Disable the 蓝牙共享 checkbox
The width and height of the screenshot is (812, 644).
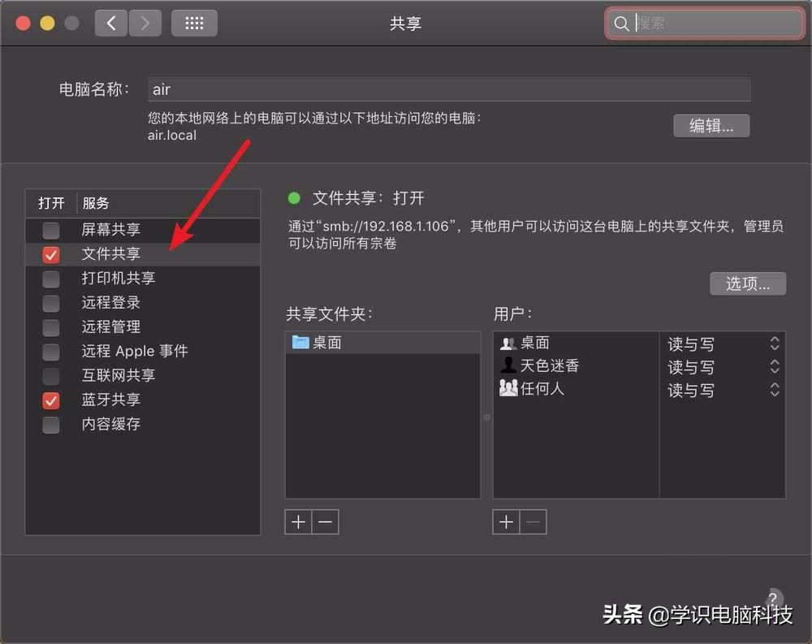coord(50,400)
